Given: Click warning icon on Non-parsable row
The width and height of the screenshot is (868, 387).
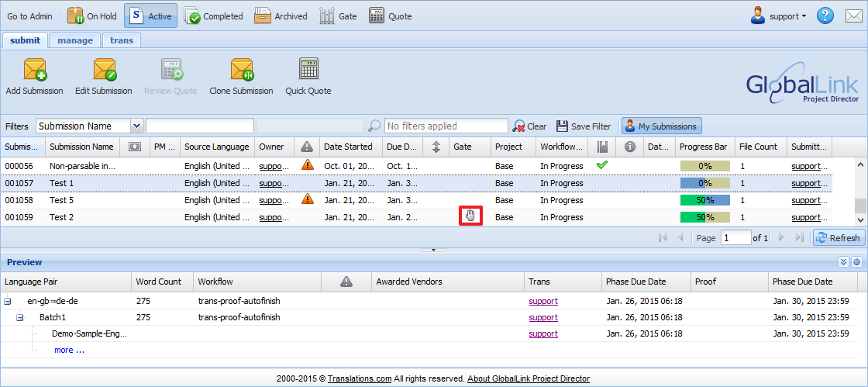Looking at the screenshot, I should 307,165.
